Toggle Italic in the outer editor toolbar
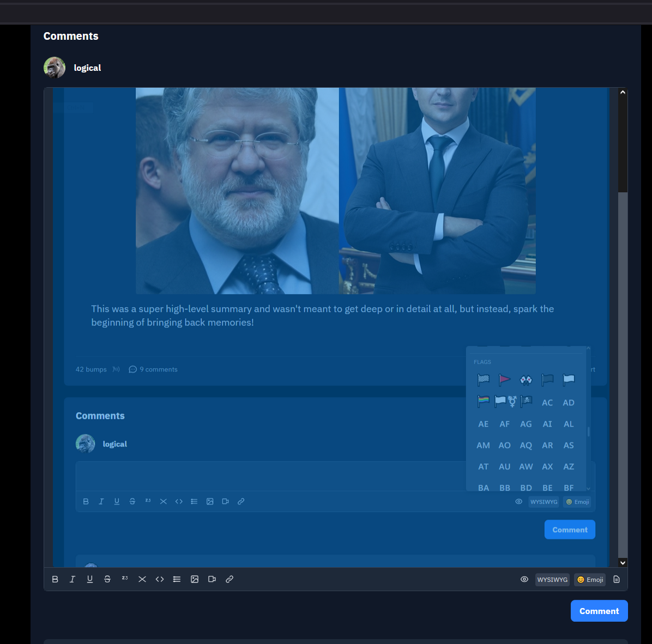652x644 pixels. pyautogui.click(x=73, y=579)
